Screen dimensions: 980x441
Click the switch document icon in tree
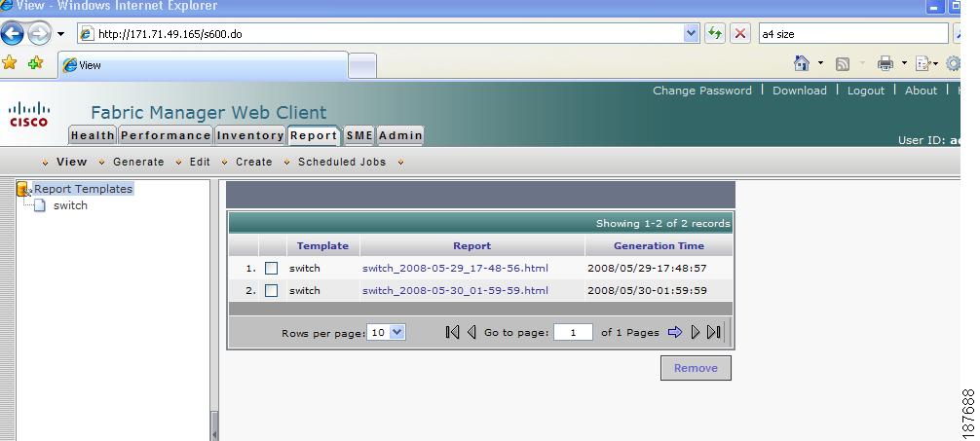click(x=39, y=205)
